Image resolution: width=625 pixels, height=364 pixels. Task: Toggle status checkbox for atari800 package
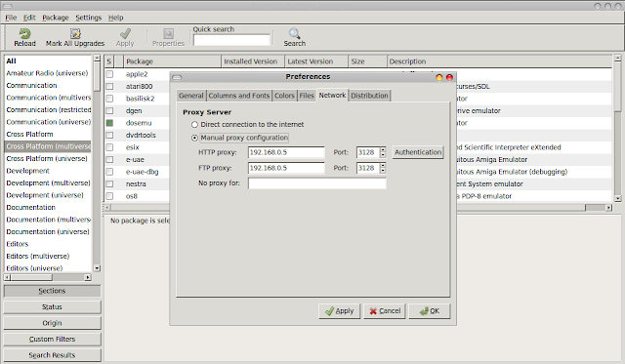[109, 87]
